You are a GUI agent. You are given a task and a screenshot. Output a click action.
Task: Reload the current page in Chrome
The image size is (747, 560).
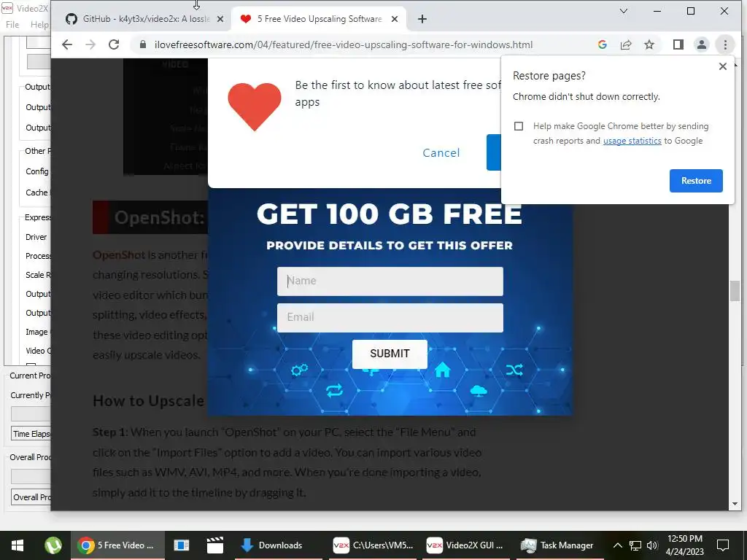[114, 44]
